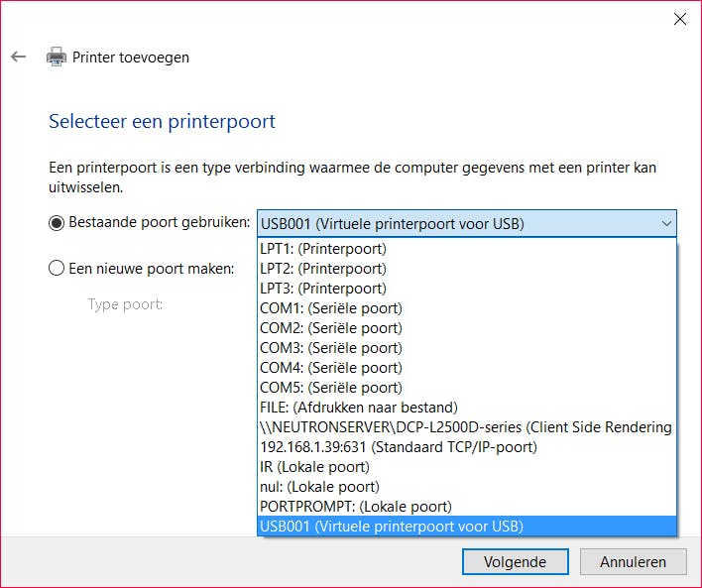Viewport: 702px width, 588px height.
Task: Choose PORTPROMPT: (Lokale poort) option
Action: pos(355,507)
